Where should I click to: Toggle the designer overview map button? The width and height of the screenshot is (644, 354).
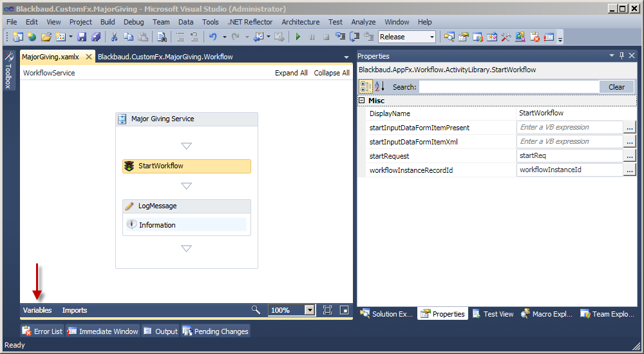click(345, 310)
